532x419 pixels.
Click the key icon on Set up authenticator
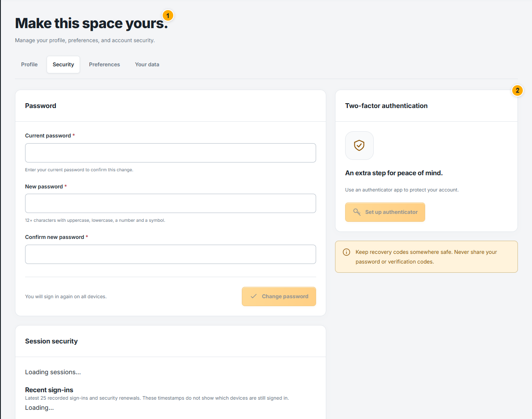click(357, 212)
